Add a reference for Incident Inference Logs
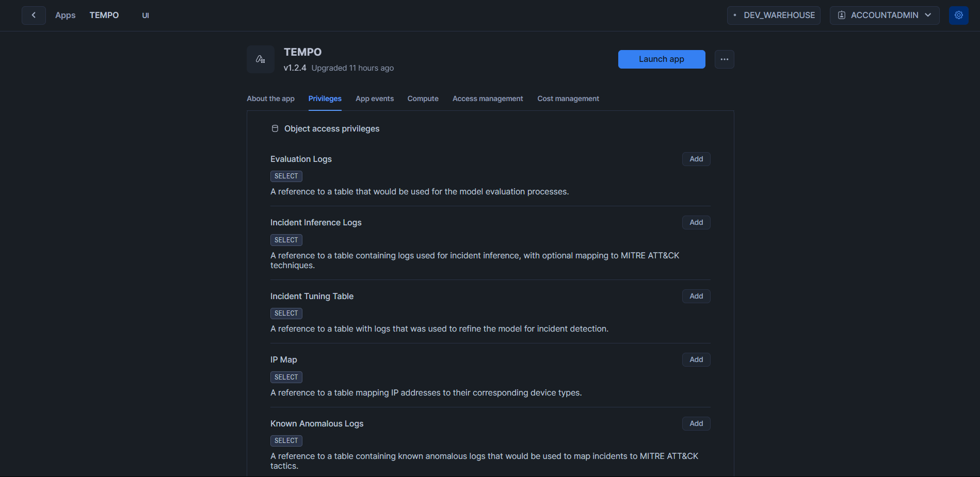 696,222
